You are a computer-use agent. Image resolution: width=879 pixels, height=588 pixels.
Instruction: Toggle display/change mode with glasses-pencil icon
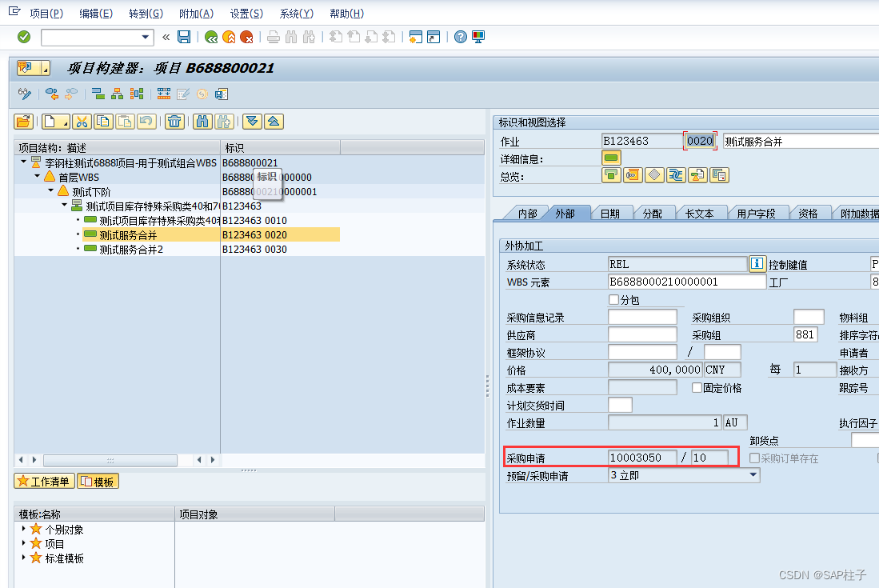point(25,94)
